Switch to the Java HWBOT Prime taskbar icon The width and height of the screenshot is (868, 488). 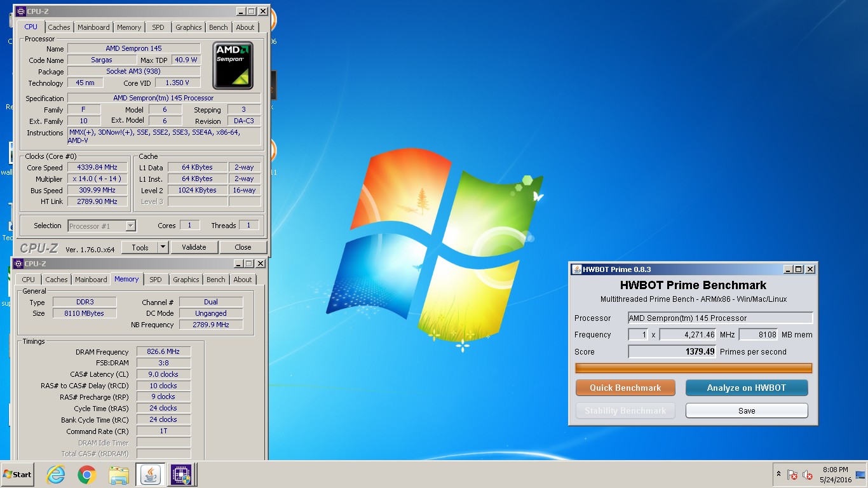pos(150,475)
